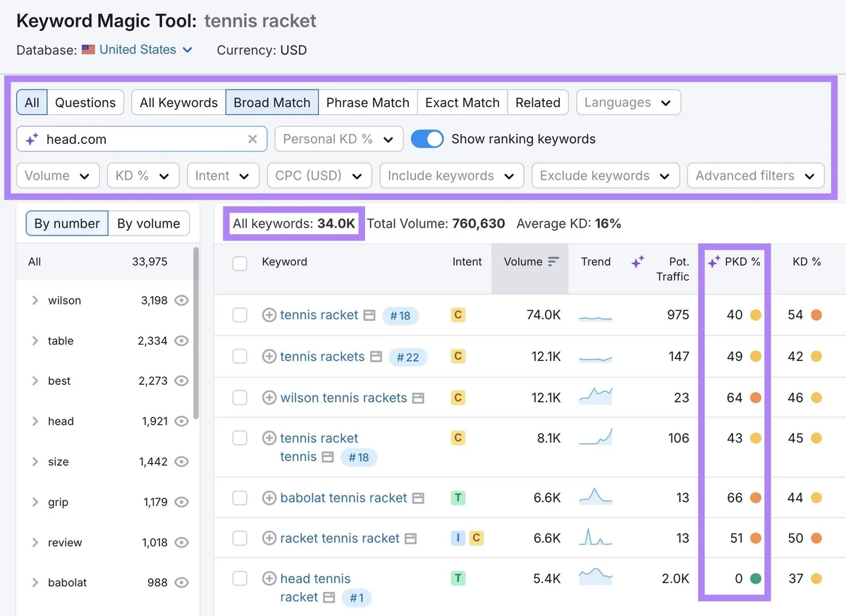
Task: Switch to Exact Match tab
Action: point(462,102)
